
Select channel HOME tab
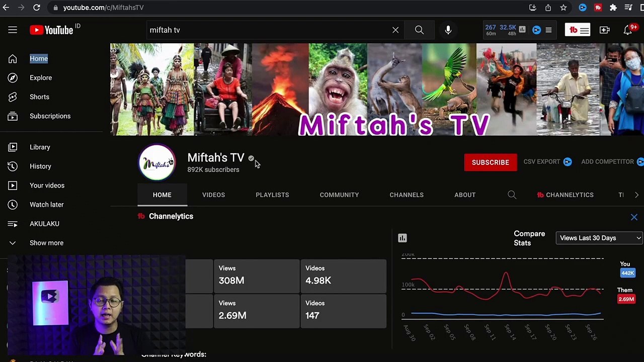(x=162, y=195)
